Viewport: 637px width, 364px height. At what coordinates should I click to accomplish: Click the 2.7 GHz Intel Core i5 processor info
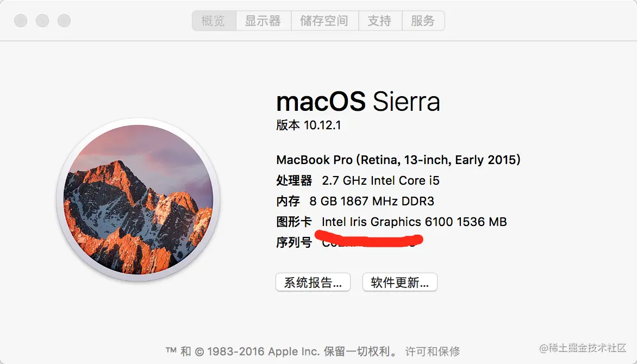379,180
